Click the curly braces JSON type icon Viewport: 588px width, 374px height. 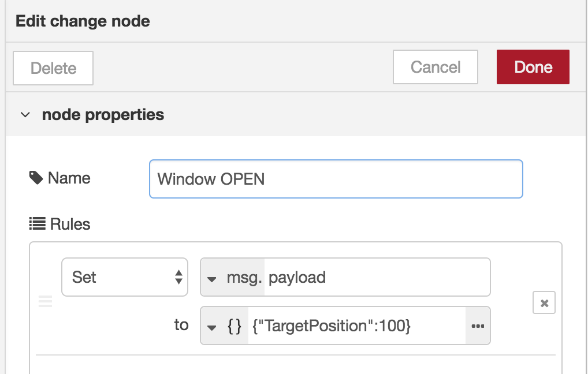point(234,326)
